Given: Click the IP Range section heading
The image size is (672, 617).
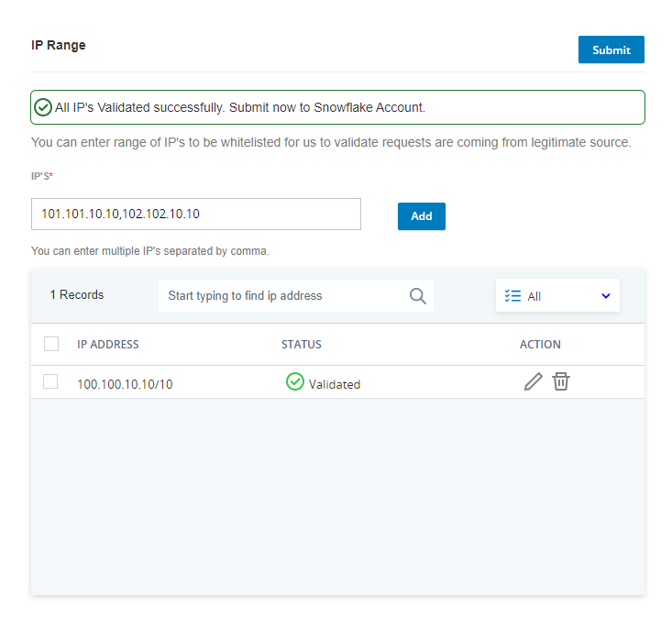Looking at the screenshot, I should [x=59, y=45].
